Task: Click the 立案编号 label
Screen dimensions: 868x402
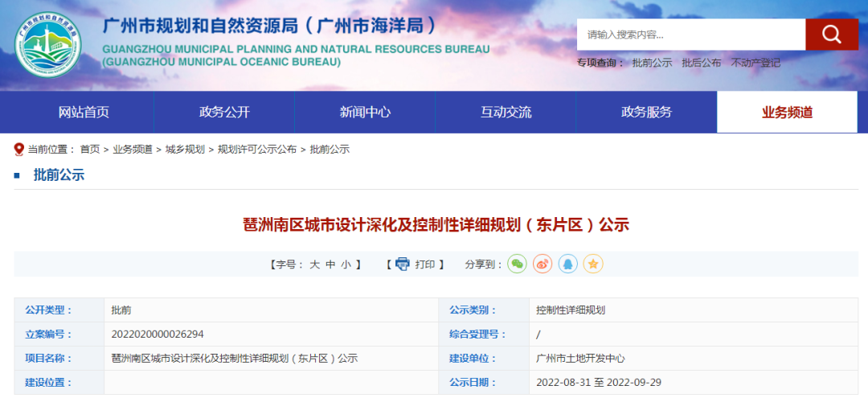Action: [49, 334]
